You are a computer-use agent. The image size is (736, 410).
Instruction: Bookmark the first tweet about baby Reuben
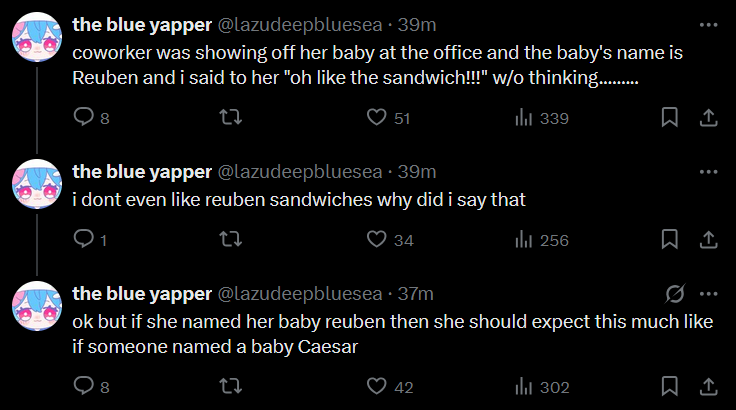pyautogui.click(x=670, y=118)
